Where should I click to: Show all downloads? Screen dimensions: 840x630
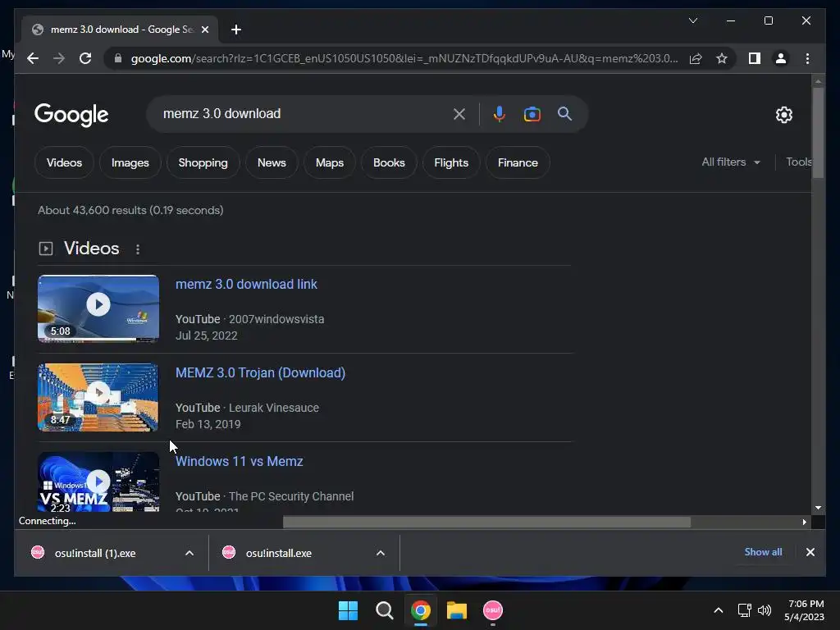click(763, 552)
